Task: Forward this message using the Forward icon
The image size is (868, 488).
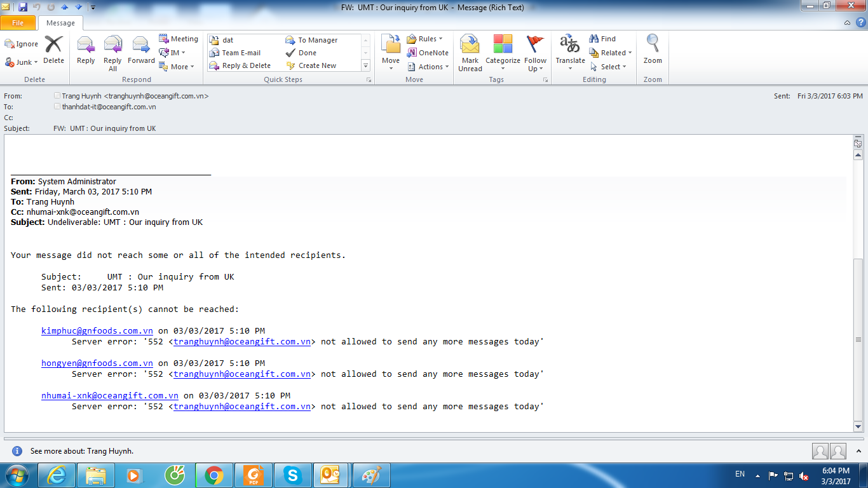Action: pyautogui.click(x=141, y=48)
